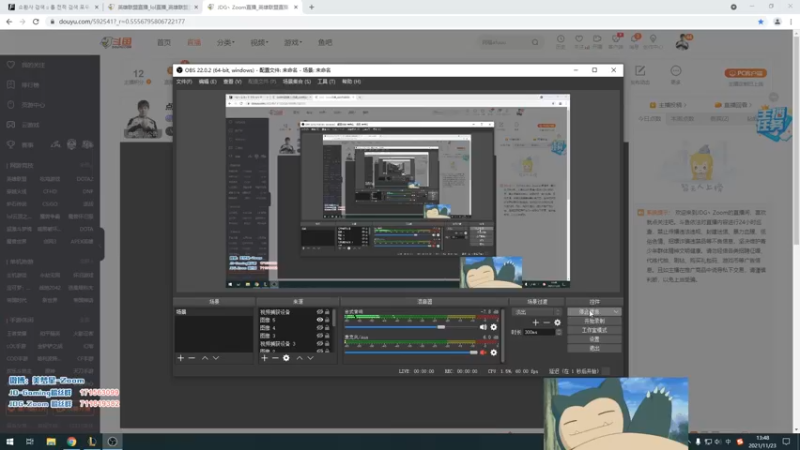Screen dimensions: 800x450
Task: Click Douyu search magnifier icon
Action: click(535, 42)
